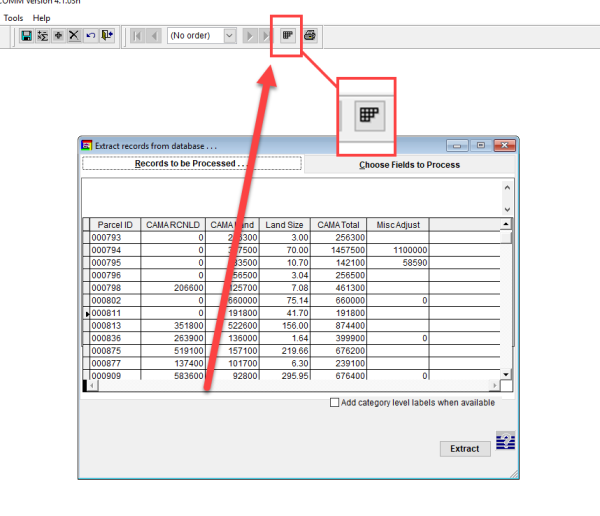The image size is (600, 516).
Task: Go to first record navigation arrow
Action: click(137, 36)
